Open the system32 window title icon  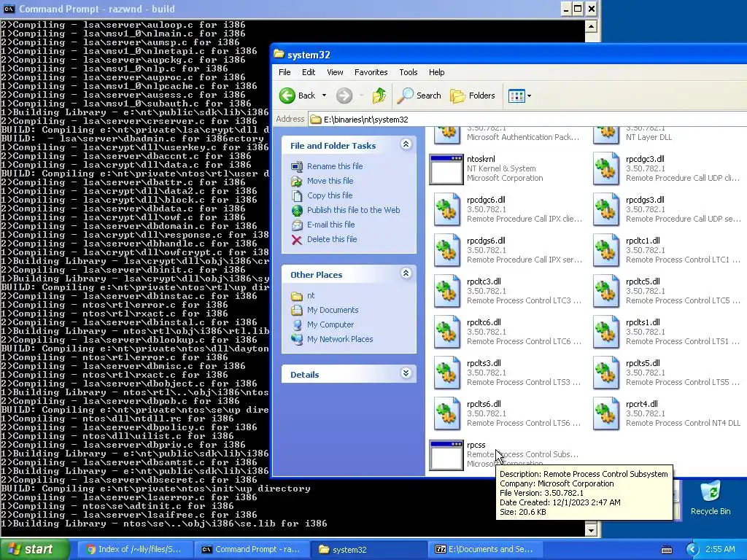click(279, 54)
